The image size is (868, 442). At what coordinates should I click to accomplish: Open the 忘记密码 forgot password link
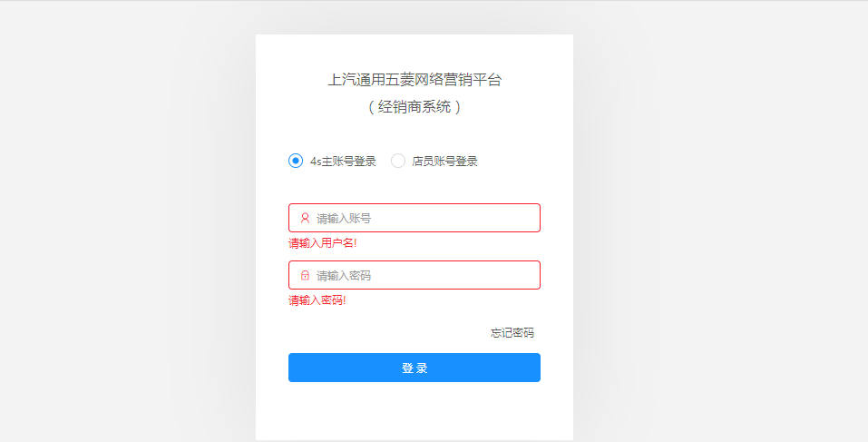512,333
